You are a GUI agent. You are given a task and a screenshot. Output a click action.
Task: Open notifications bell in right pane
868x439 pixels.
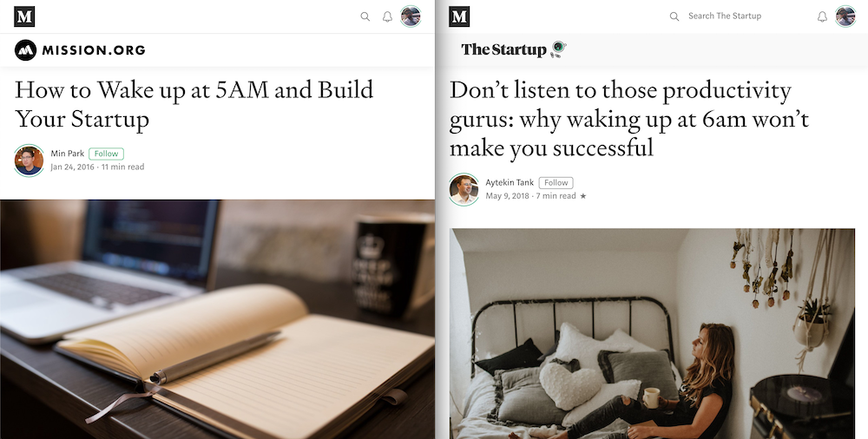pyautogui.click(x=823, y=16)
